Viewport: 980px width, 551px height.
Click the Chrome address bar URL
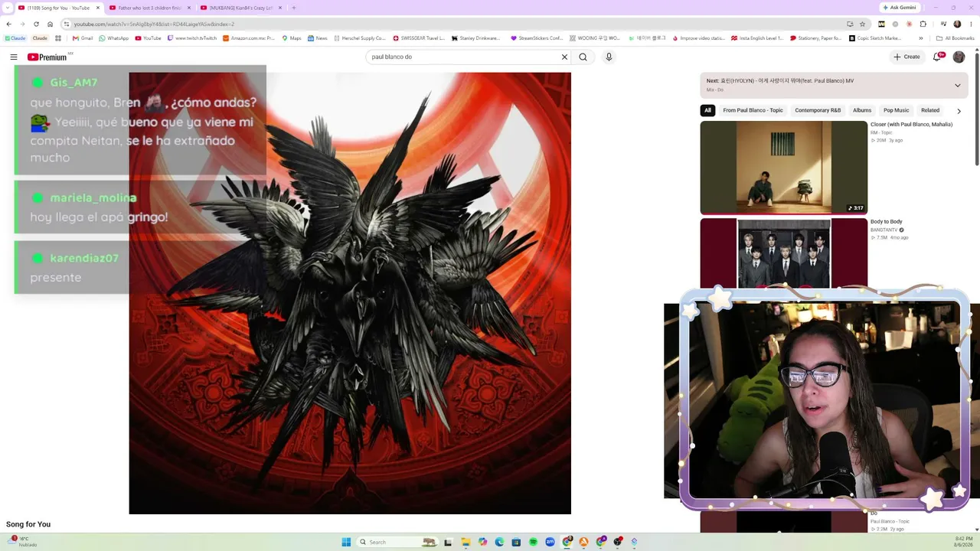tap(154, 24)
